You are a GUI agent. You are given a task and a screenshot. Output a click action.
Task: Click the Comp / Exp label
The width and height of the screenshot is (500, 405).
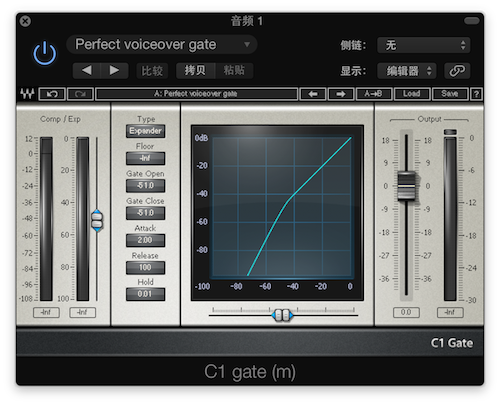[x=60, y=119]
